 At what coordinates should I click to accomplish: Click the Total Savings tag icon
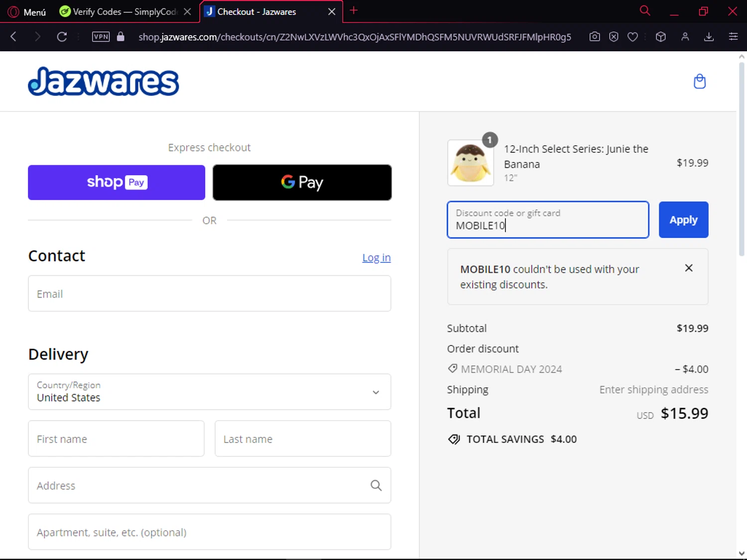[454, 439]
